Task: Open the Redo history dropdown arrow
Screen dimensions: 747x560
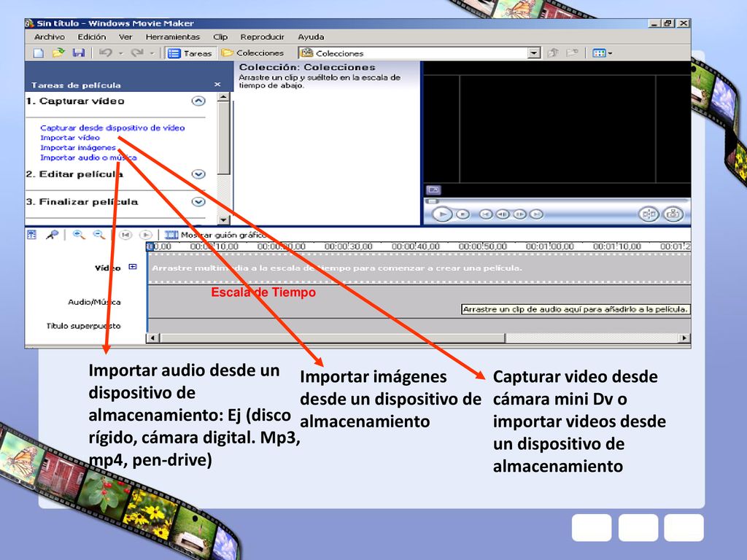Action: [x=152, y=53]
